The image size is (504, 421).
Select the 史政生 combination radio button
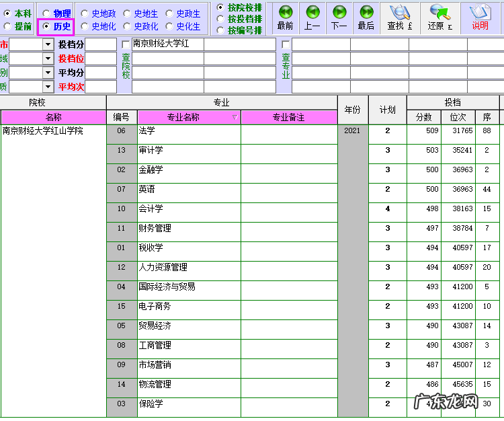click(169, 13)
